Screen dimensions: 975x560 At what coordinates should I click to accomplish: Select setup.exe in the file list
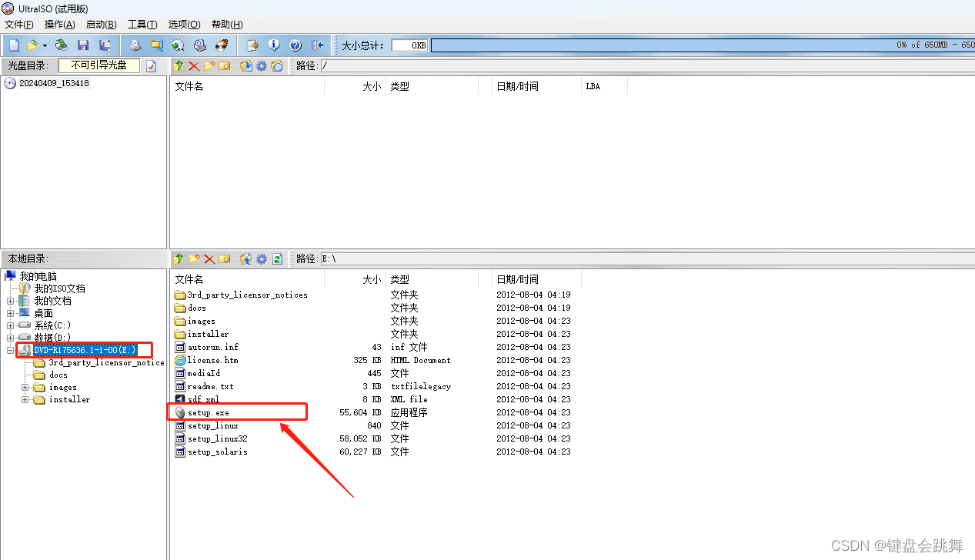[x=208, y=412]
